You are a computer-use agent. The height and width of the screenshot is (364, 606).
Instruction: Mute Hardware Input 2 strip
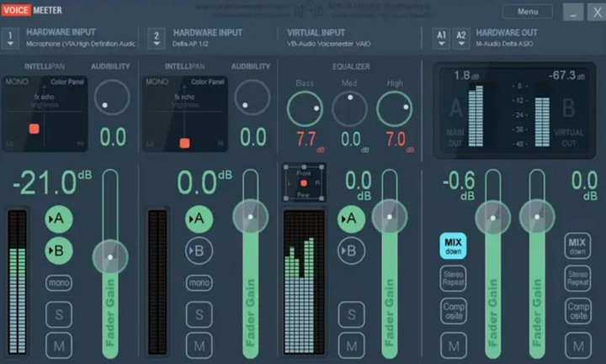point(199,346)
